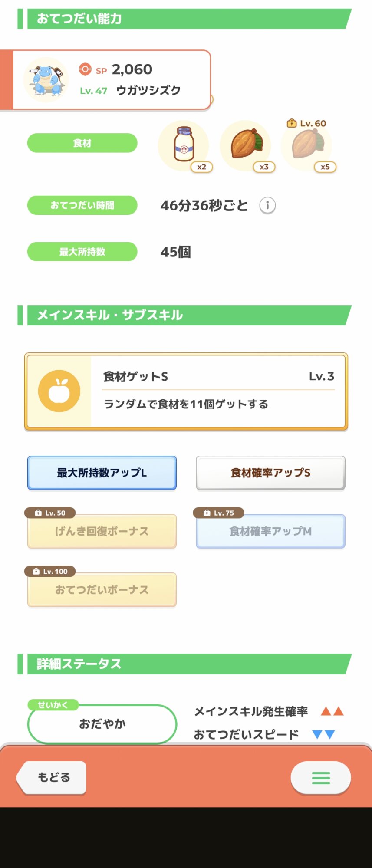Tap the Pokéball SP icon

(85, 69)
